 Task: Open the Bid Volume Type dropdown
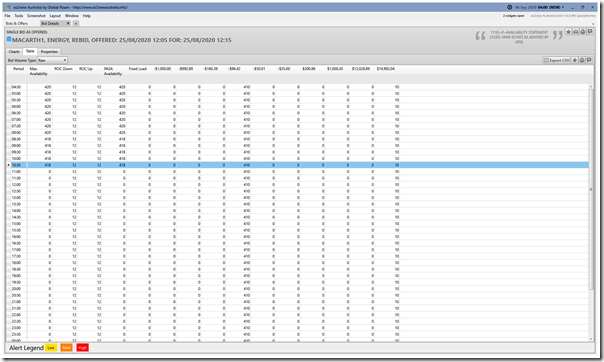coord(52,60)
